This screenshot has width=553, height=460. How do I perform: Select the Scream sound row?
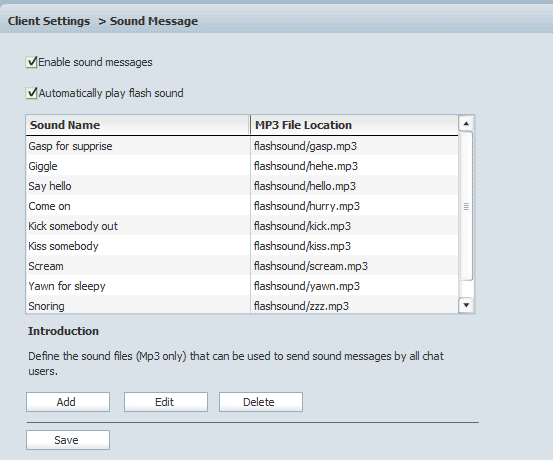click(242, 266)
